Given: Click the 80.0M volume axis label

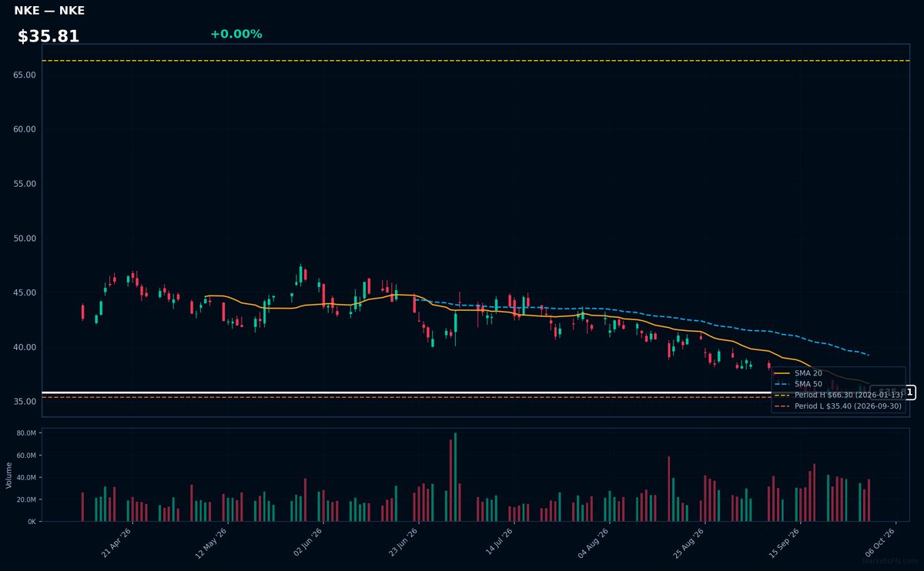Looking at the screenshot, I should click(26, 433).
